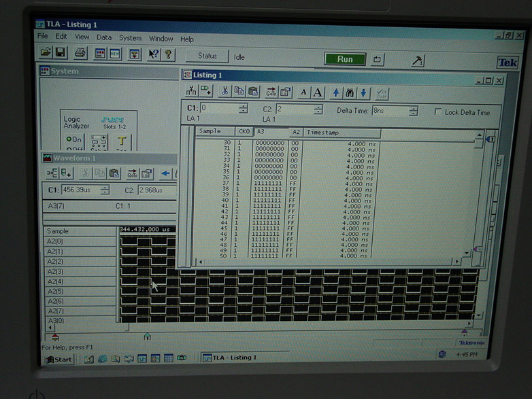The height and width of the screenshot is (399, 532).
Task: Click the Listing 1 horizontal scrollbar right arrow
Action: pyautogui.click(x=456, y=262)
